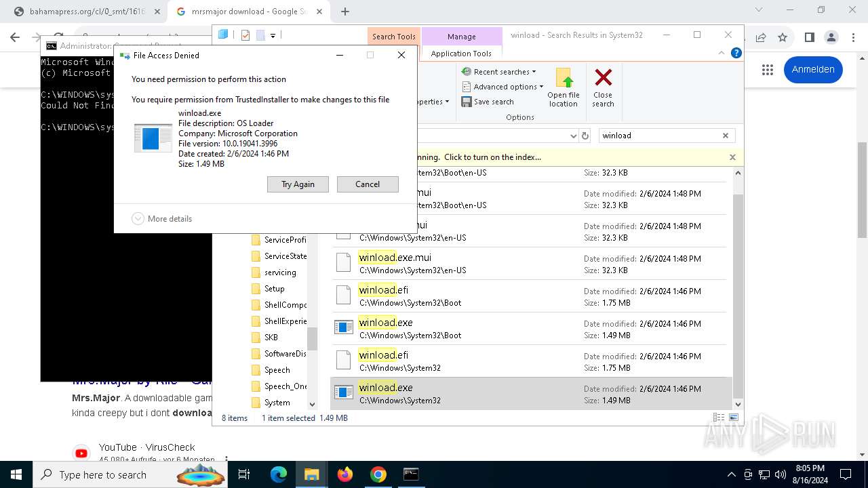This screenshot has height=488, width=868.
Task: Select SKB folder in navigation tree
Action: (x=265, y=338)
